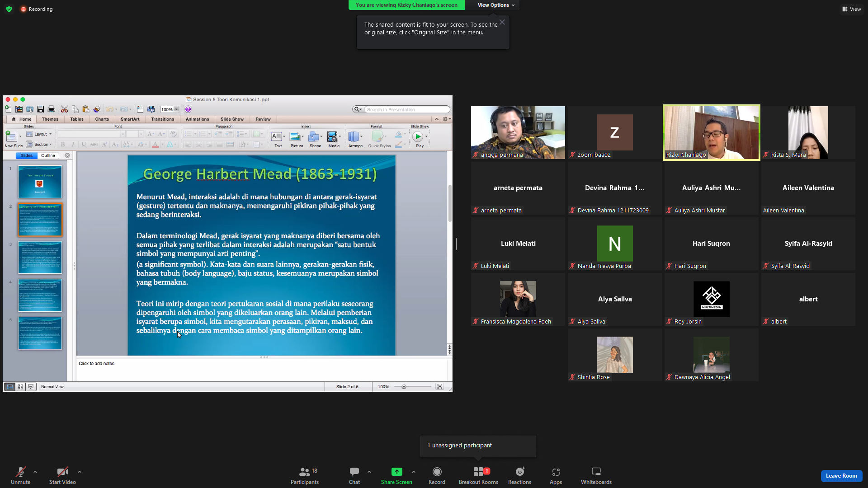Screen dimensions: 868x488
Task: Open the Charts ribbon tab
Action: click(x=102, y=119)
